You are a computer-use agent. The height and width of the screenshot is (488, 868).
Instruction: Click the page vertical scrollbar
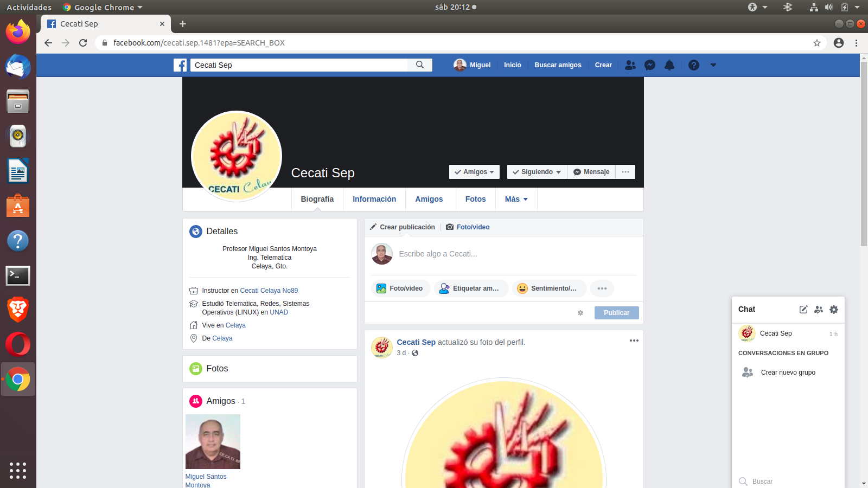click(x=864, y=163)
